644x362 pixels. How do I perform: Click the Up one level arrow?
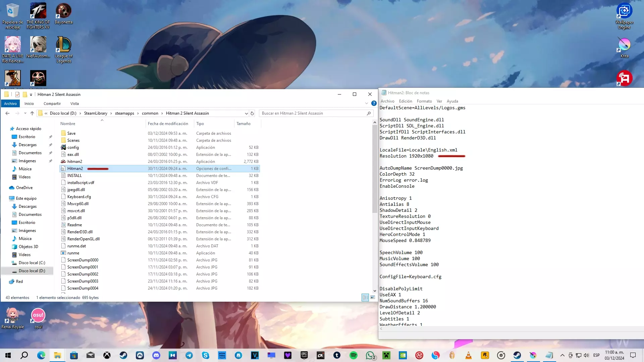click(32, 113)
